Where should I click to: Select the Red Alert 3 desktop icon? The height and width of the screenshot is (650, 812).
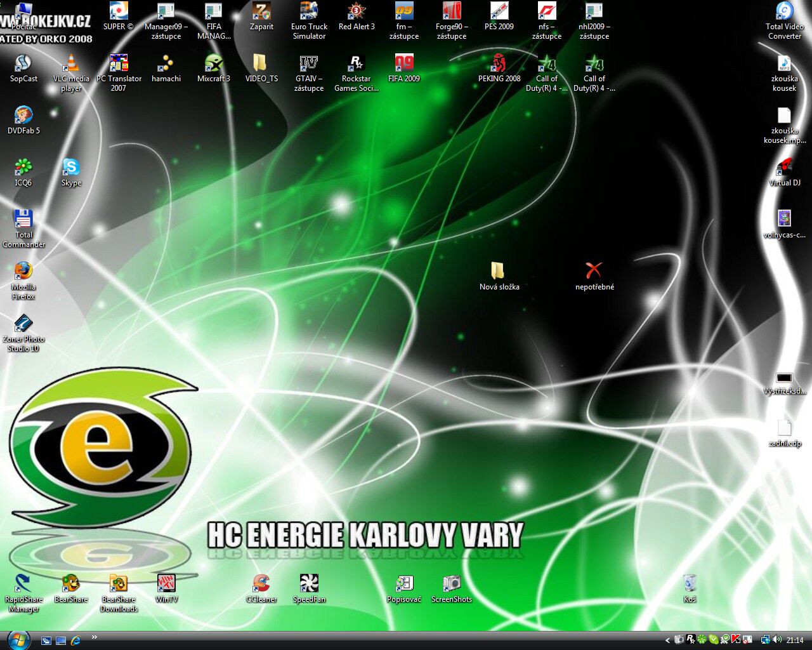(357, 17)
